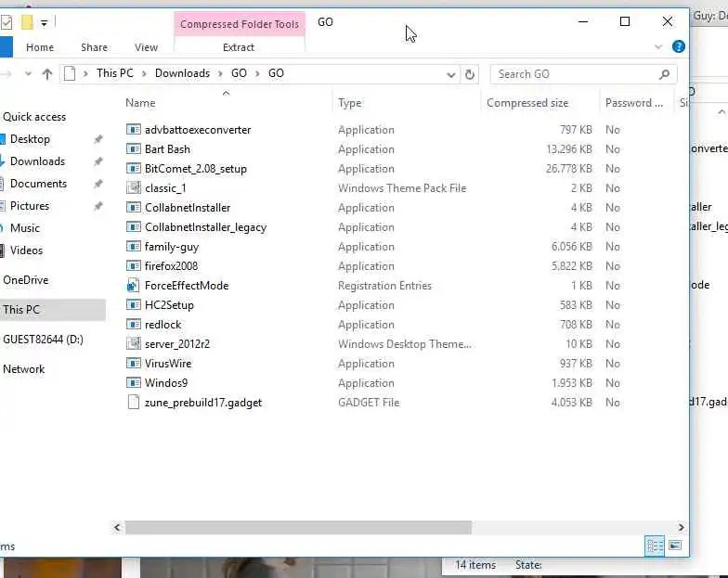Select the Windos9 application icon
The image size is (728, 578).
point(134,383)
